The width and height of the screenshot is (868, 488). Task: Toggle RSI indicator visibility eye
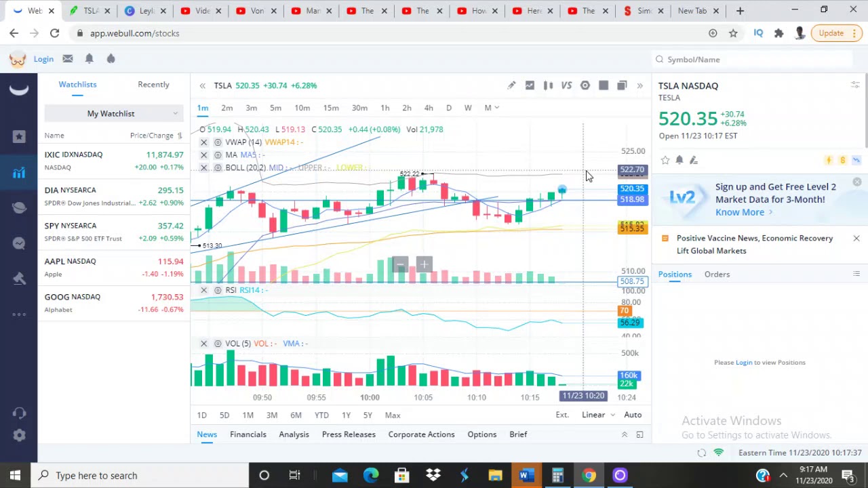(218, 290)
